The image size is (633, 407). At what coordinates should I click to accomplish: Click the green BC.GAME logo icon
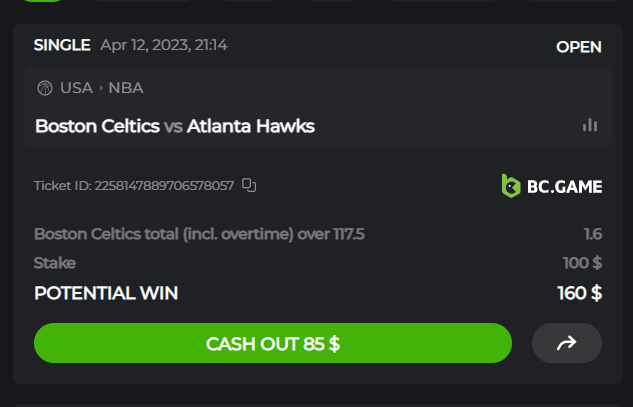tap(511, 186)
